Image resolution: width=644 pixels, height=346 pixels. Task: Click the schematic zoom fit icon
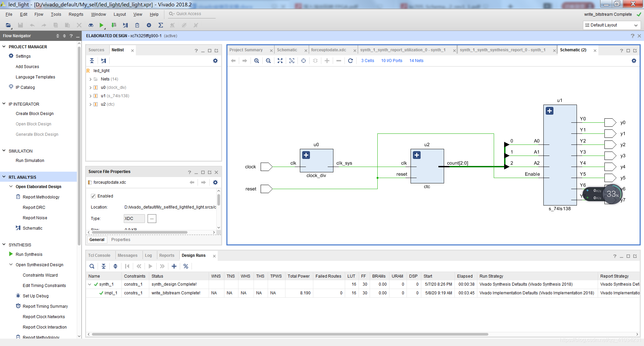click(280, 61)
